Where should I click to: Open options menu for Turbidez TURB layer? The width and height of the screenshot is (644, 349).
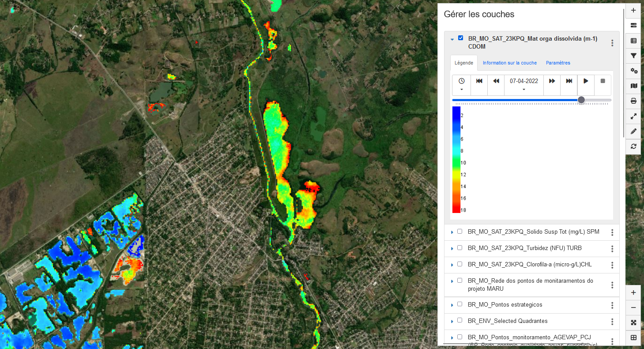[612, 249]
